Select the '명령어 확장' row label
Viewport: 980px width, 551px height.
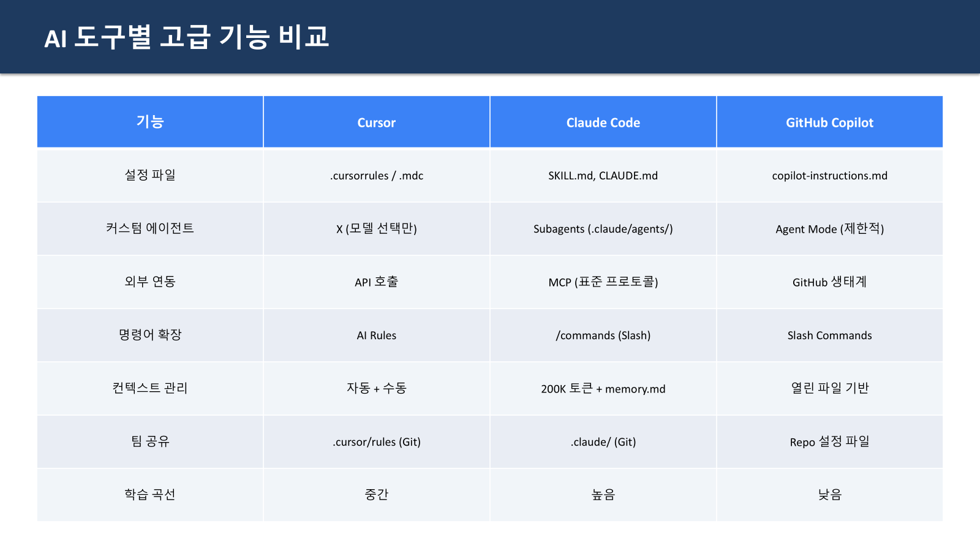coord(150,335)
